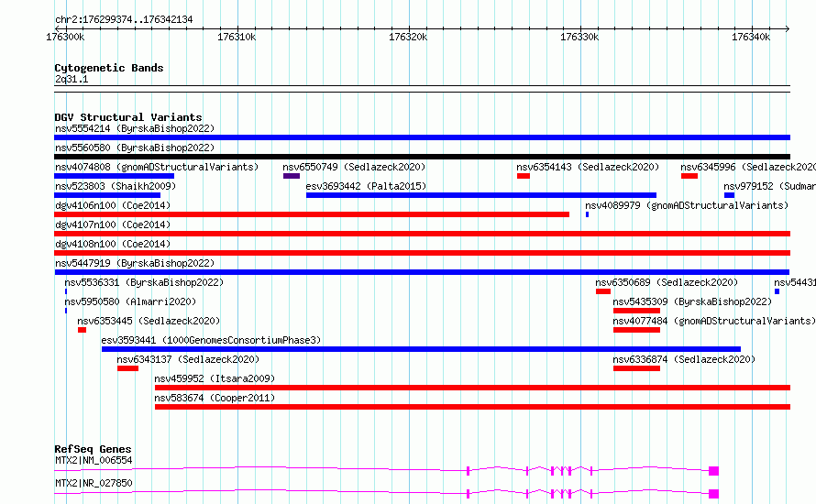The image size is (816, 504).
Task: Click the black bar of nsv5560580
Action: 422,157
